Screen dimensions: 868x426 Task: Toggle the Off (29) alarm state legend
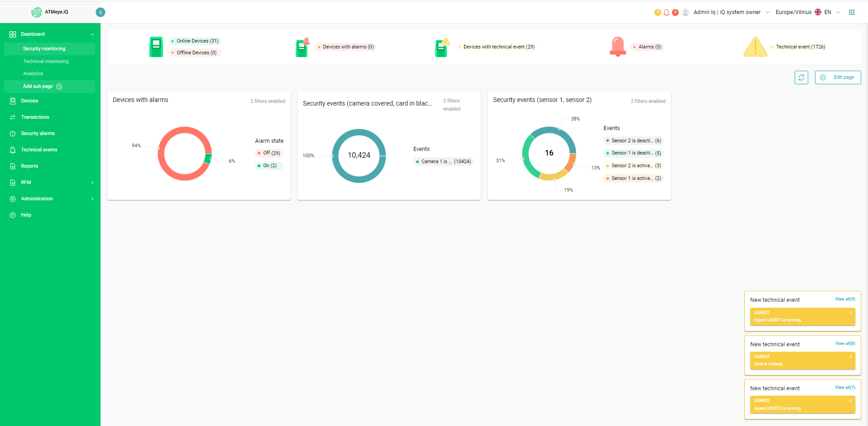pyautogui.click(x=269, y=153)
